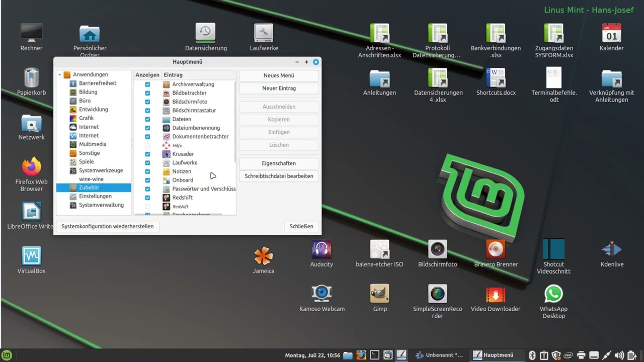Open the volume tray icon

coord(619,355)
